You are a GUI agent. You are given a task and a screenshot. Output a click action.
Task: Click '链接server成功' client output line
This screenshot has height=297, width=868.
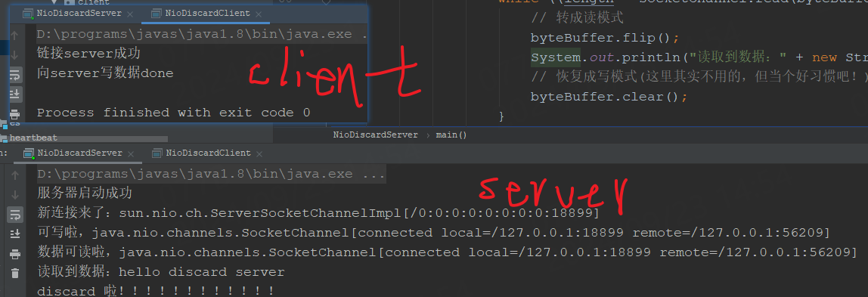88,54
